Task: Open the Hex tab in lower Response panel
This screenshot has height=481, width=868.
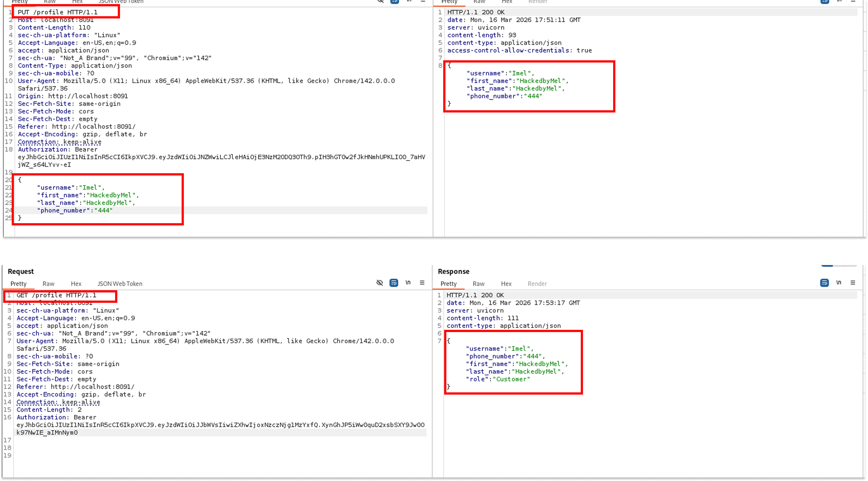Action: (x=506, y=284)
